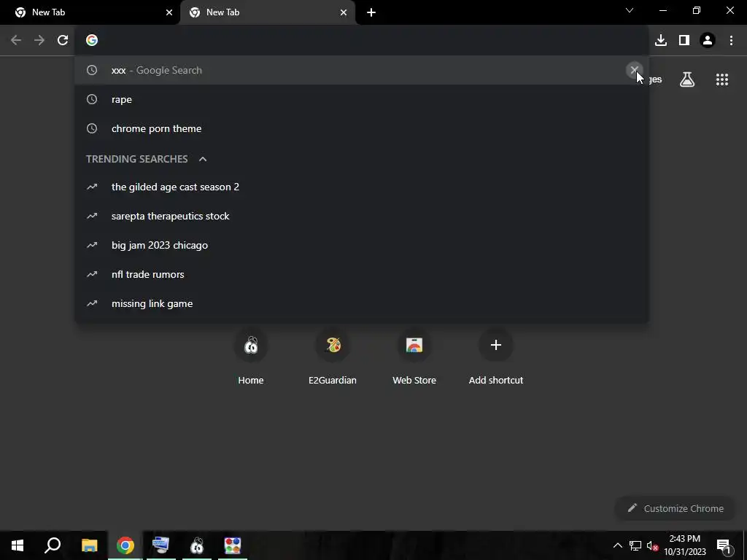The width and height of the screenshot is (747, 560).
Task: Select 'nfl trade rumors' suggestion
Action: 362,274
